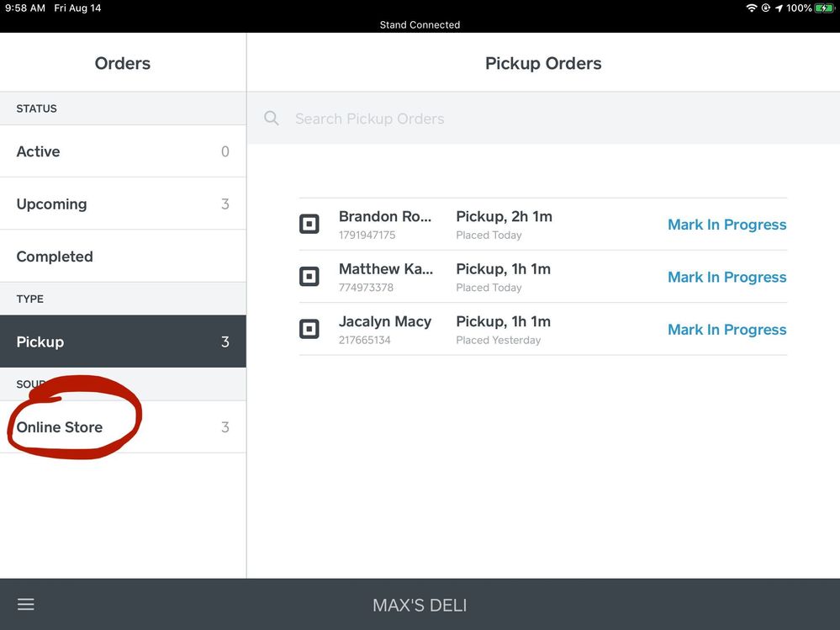
Task: Tap MAX'S DELI in bottom bar
Action: 420,605
